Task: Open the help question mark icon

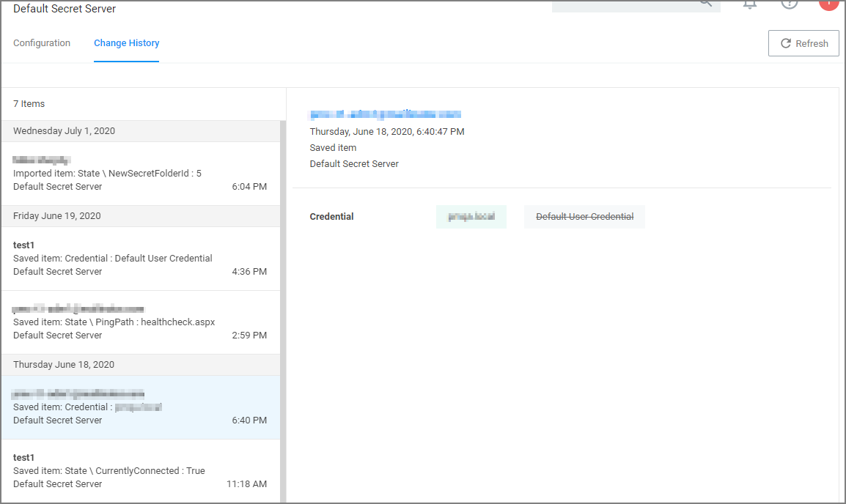Action: 789,4
